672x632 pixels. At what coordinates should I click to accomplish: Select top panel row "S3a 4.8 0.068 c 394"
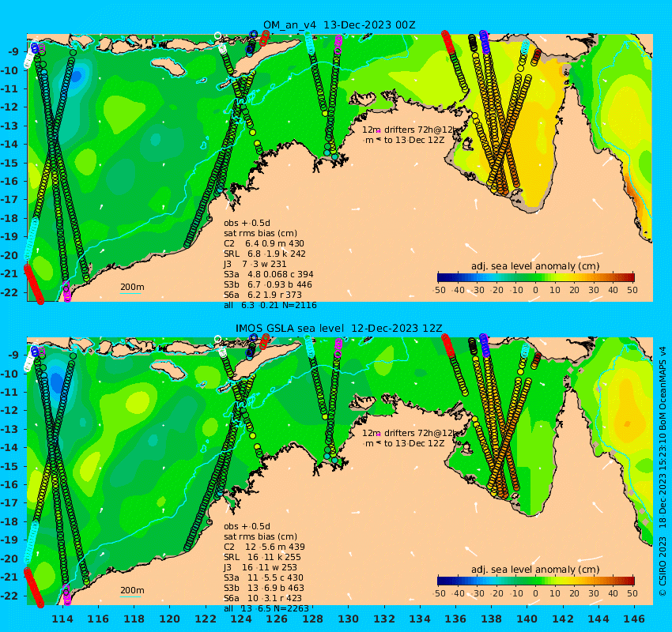pos(269,274)
